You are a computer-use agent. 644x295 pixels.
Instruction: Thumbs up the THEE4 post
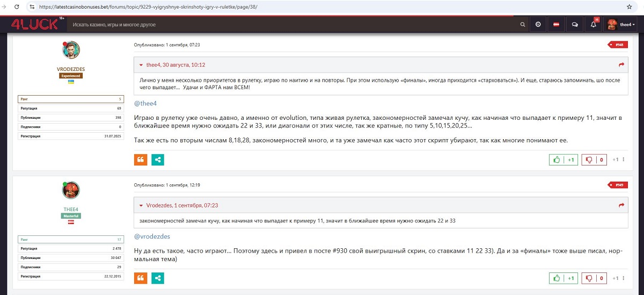563,278
